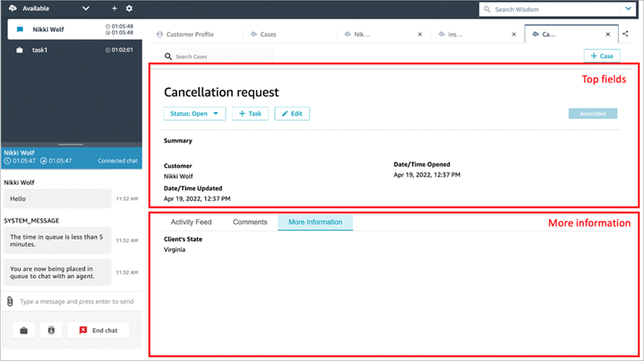
Task: Expand the Search Wisdom dropdown arrow
Action: coord(629,9)
